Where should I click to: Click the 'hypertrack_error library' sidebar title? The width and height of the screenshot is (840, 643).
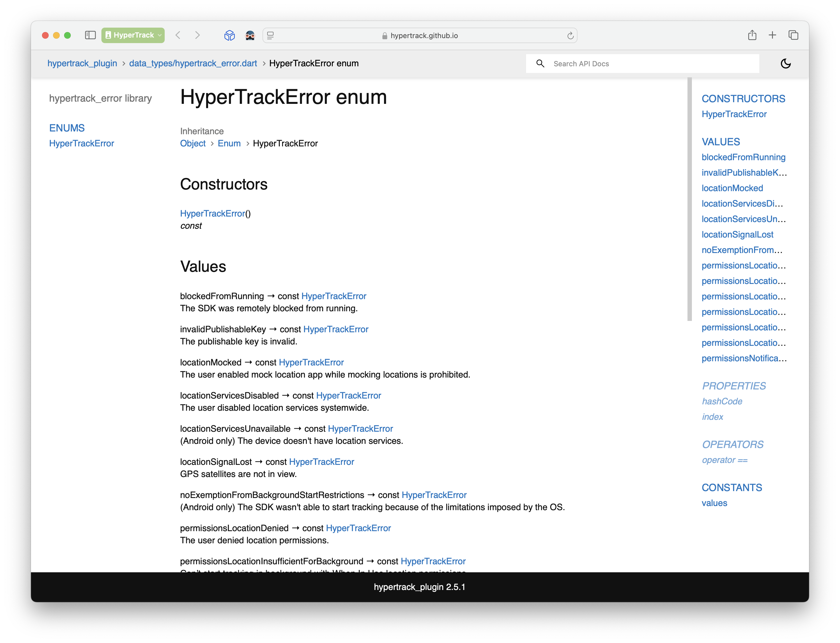[100, 98]
